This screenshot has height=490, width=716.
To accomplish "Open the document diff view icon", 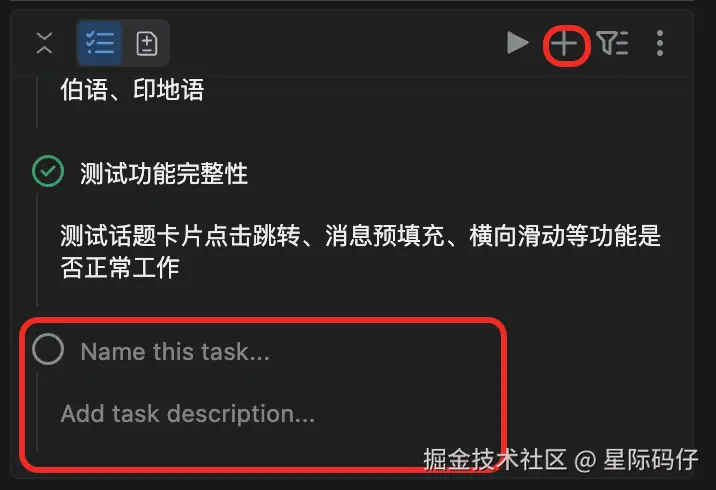I will [x=147, y=44].
